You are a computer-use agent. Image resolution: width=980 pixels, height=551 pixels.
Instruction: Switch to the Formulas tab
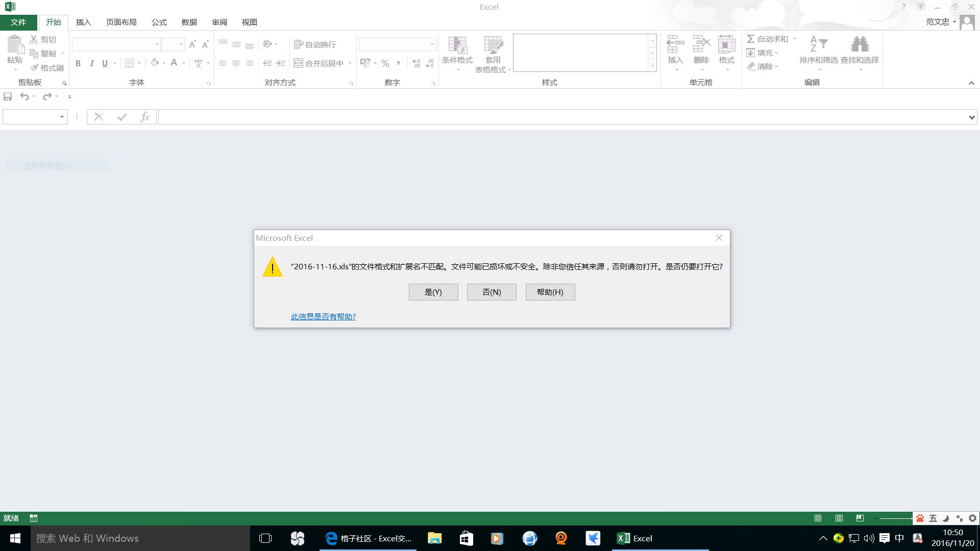click(159, 22)
